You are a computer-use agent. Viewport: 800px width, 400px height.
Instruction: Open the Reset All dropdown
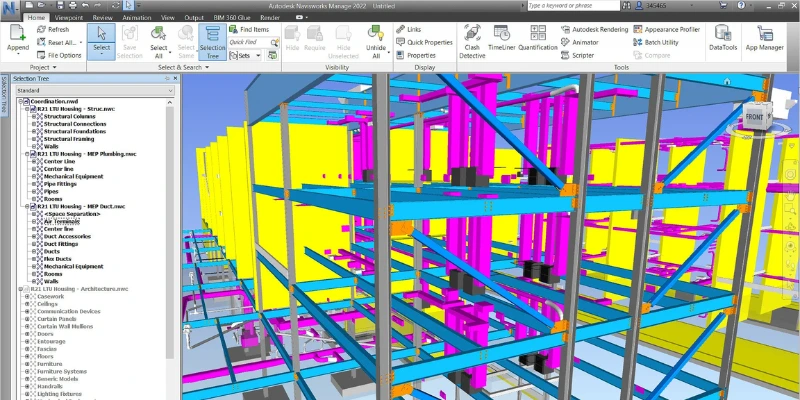click(81, 43)
